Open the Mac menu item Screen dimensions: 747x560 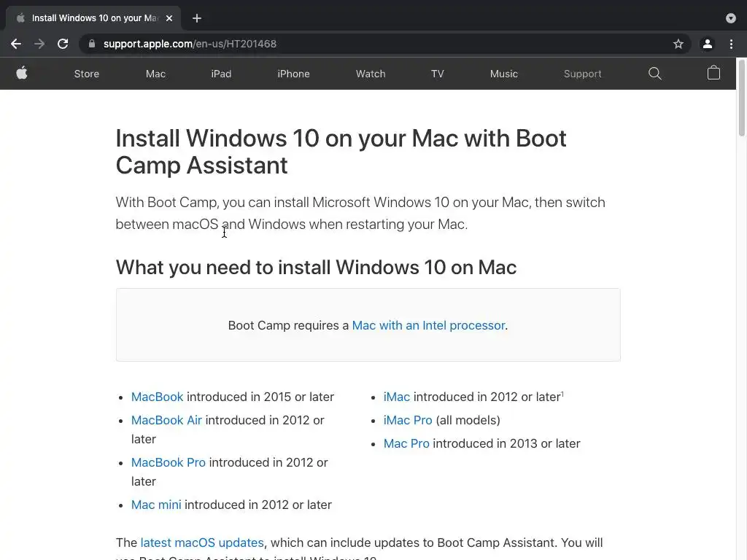coord(156,74)
